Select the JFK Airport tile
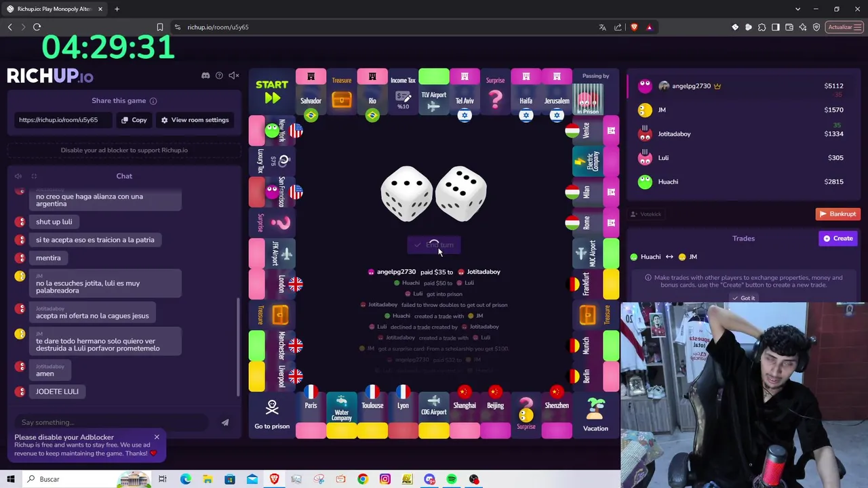868x488 pixels. pyautogui.click(x=272, y=253)
